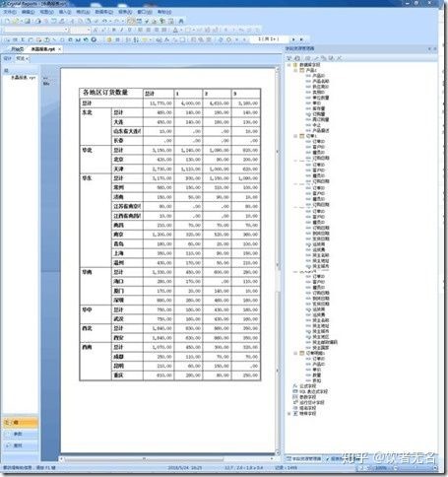Click the preview horizontal scrollbar
The image size is (448, 477).
pyautogui.click(x=167, y=458)
